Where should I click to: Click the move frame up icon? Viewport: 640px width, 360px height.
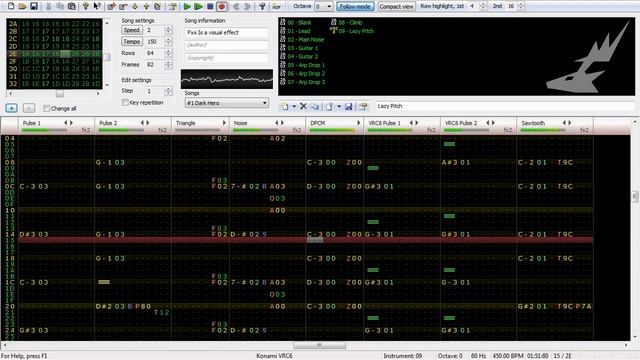(x=146, y=6)
